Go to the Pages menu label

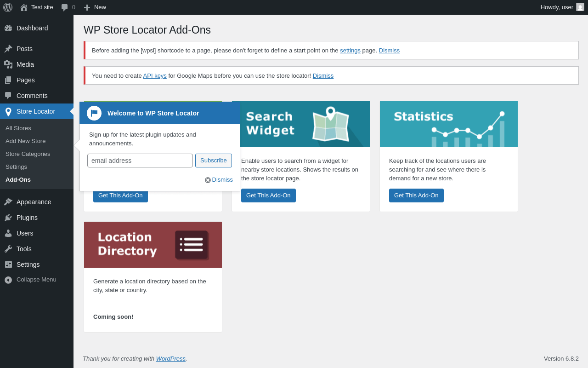tap(26, 80)
